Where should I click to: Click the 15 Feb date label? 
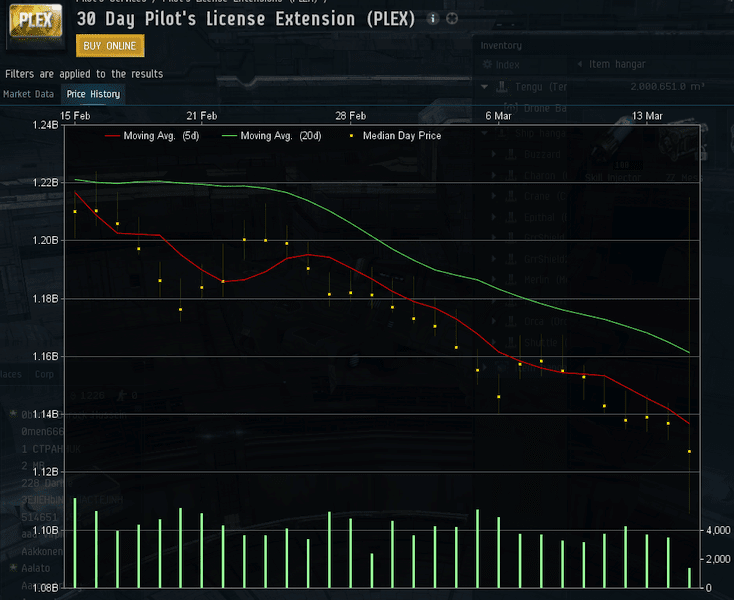click(75, 116)
